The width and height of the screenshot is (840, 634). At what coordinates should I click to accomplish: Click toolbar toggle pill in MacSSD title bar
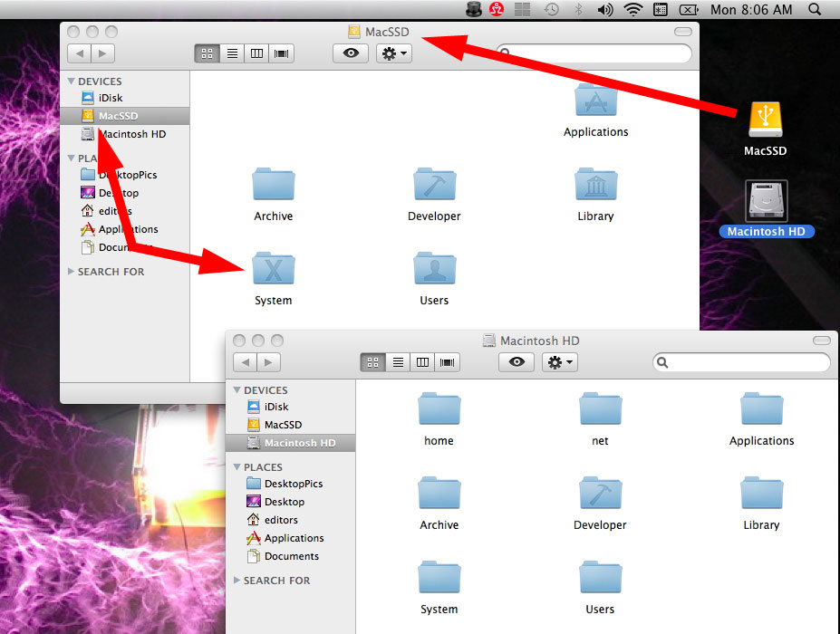(x=683, y=32)
